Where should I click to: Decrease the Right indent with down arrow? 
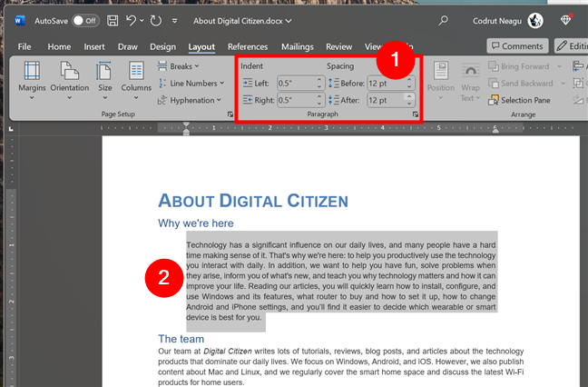coord(319,104)
